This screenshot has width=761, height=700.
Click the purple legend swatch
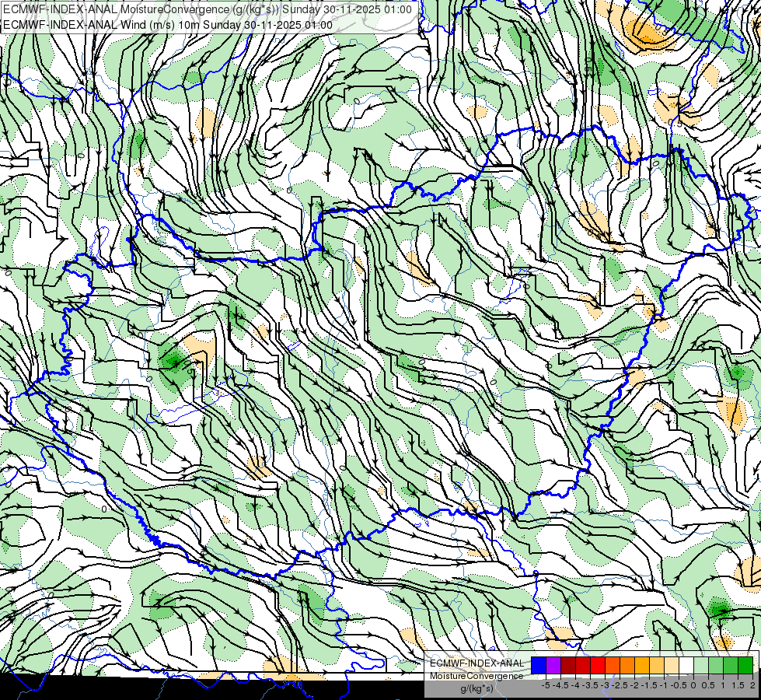[553, 666]
